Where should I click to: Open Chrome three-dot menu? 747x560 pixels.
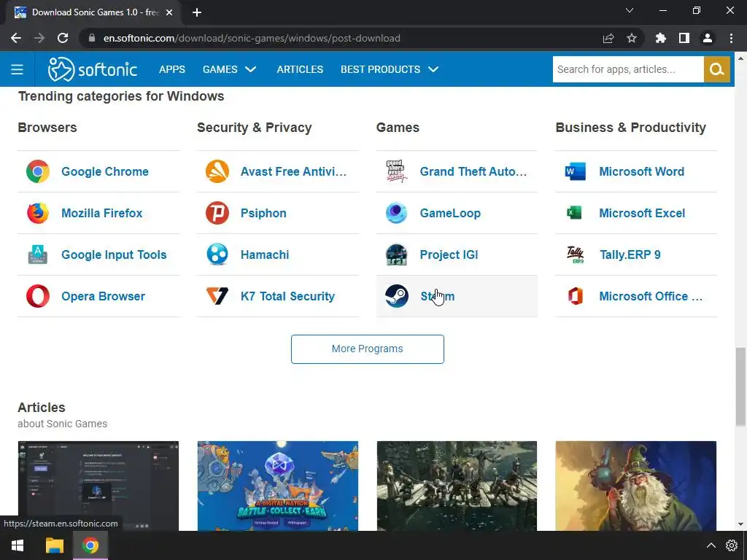pyautogui.click(x=731, y=38)
